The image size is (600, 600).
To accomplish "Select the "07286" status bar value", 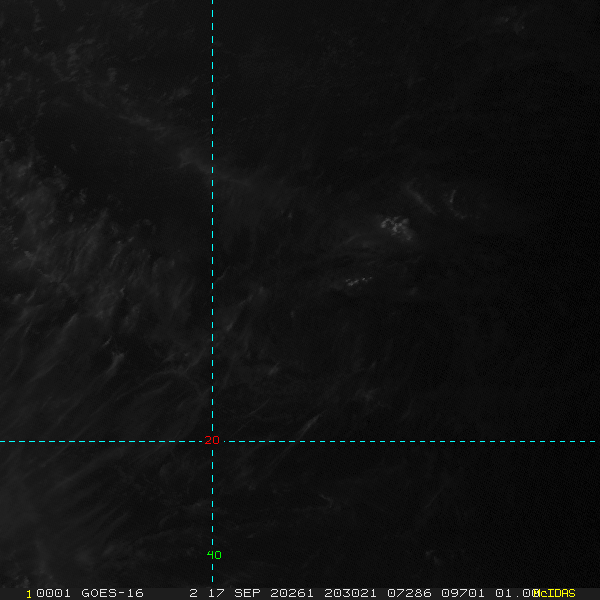I will (409, 593).
